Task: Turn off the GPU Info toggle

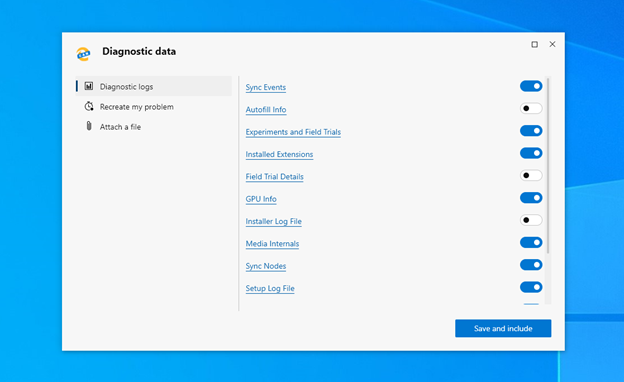Action: click(531, 198)
